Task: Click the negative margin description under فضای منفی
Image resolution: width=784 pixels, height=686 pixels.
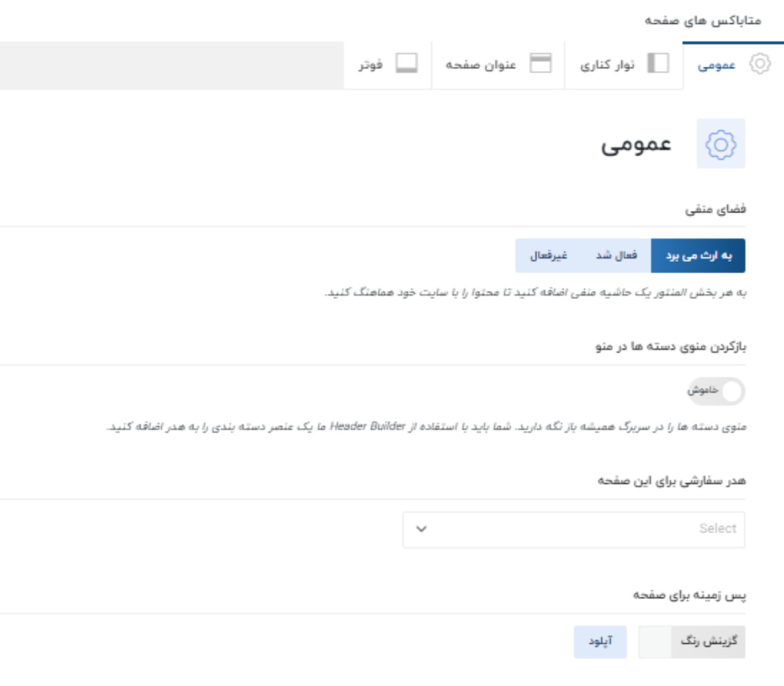Action: 536,293
